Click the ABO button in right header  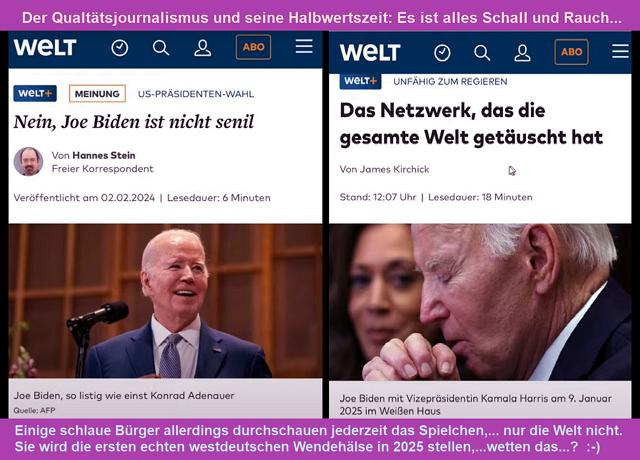pyautogui.click(x=571, y=52)
